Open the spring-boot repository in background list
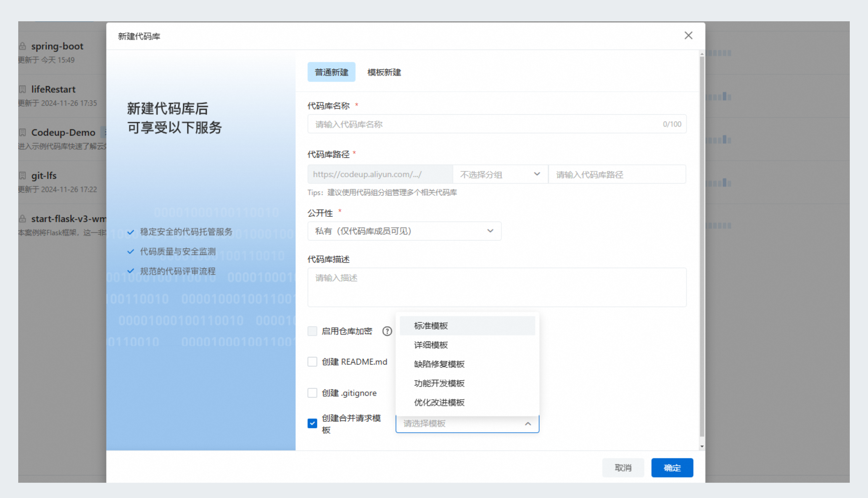868x498 pixels. (x=57, y=46)
